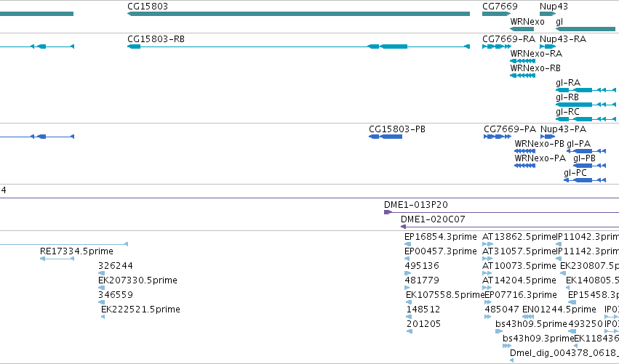Click the "346559" feature label
This screenshot has height=364, width=619.
pyautogui.click(x=115, y=295)
